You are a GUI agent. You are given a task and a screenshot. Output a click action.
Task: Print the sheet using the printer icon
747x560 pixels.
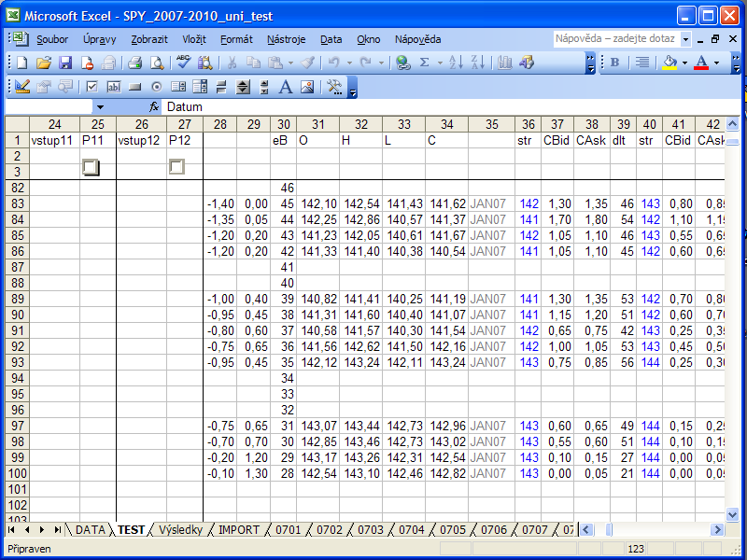(135, 63)
